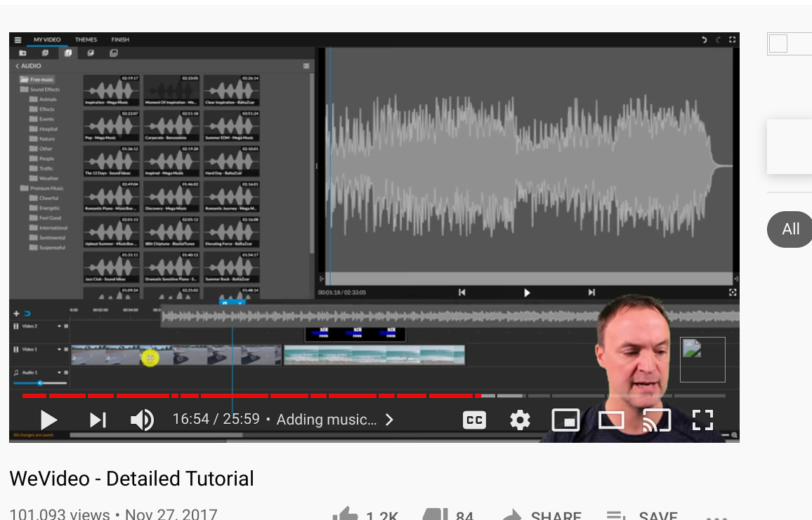The width and height of the screenshot is (812, 520).
Task: Open the Animals sound effects folder
Action: [x=44, y=100]
